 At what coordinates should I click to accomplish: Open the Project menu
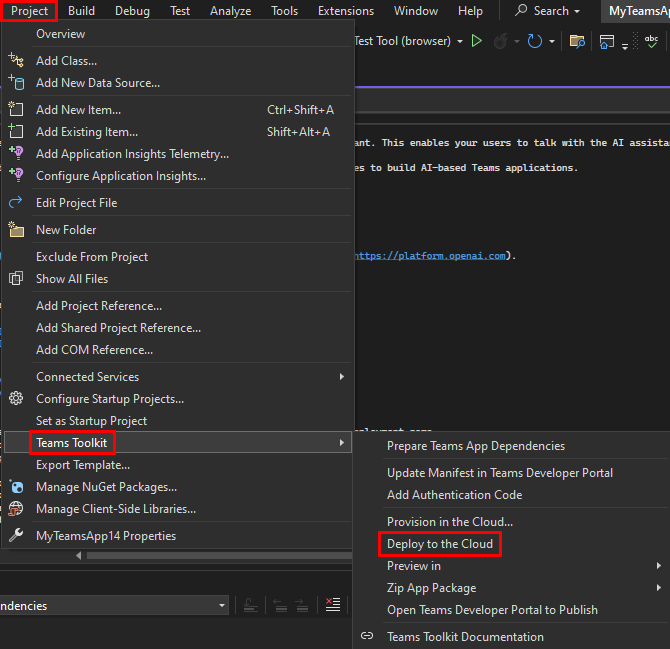[29, 11]
